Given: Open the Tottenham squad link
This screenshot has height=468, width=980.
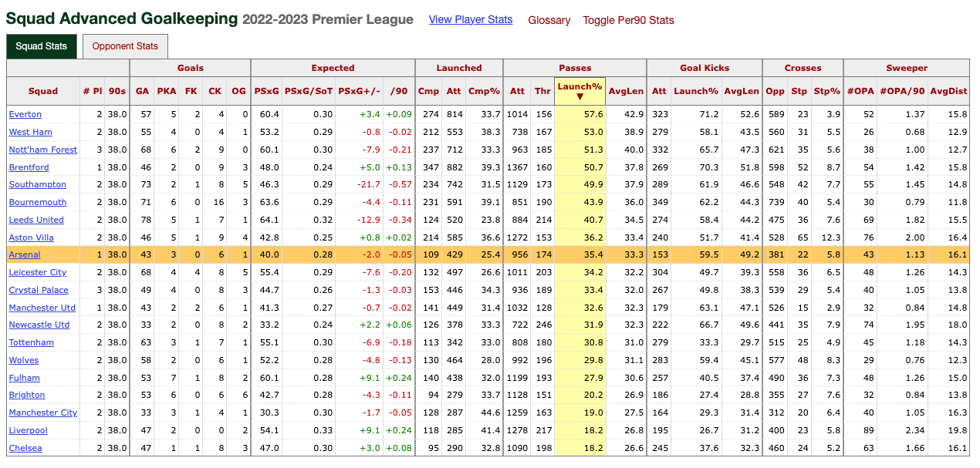Looking at the screenshot, I should point(32,342).
